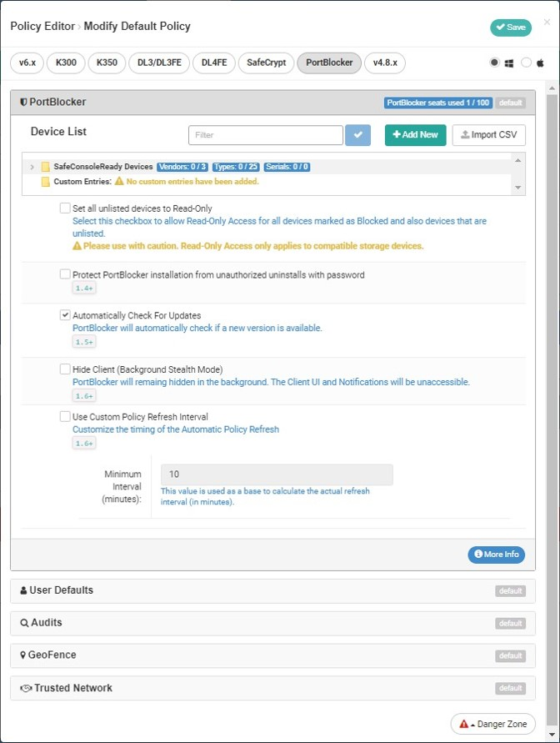Click the device list Filter field
This screenshot has height=743, width=560.
tap(266, 135)
